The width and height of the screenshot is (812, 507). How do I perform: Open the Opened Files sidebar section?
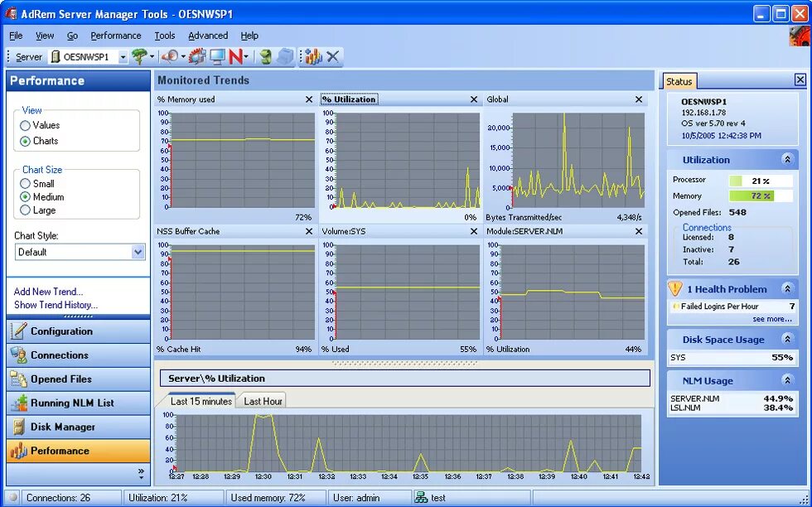coord(78,379)
